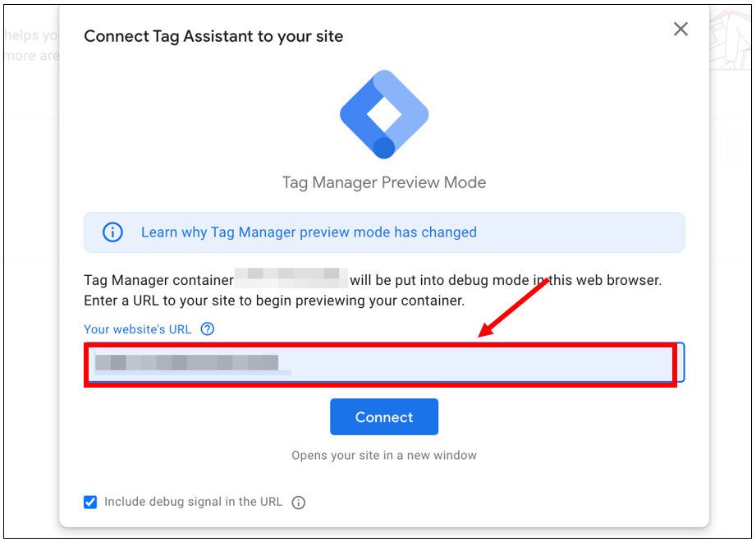Tap the tooltip icon after 'Include debug signal'
Viewport: 756px width, 542px height.
pos(298,502)
